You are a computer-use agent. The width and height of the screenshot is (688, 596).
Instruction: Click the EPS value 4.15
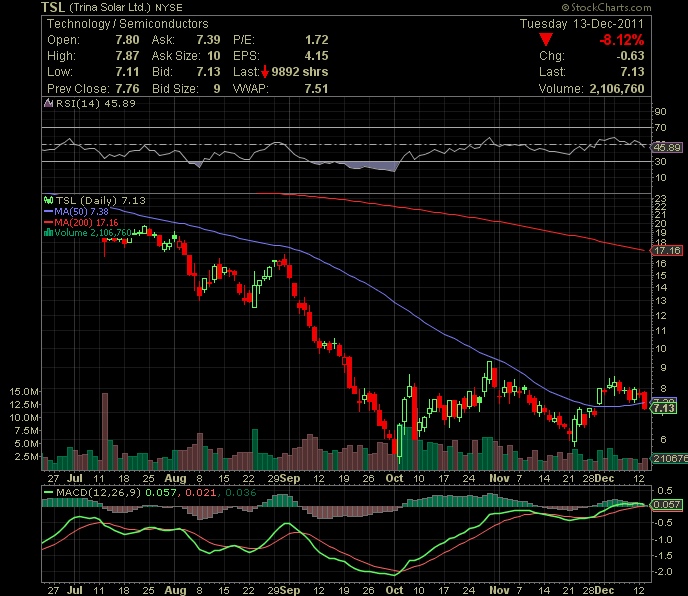316,56
